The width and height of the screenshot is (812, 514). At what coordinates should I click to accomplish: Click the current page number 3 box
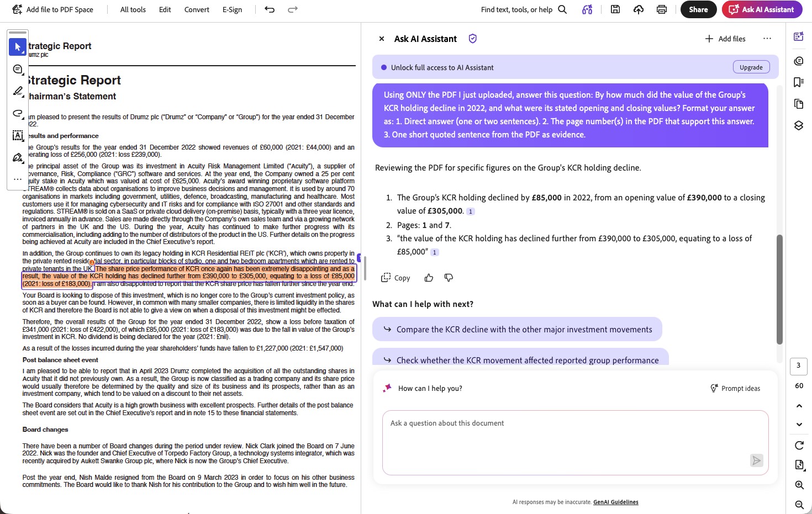(x=799, y=366)
